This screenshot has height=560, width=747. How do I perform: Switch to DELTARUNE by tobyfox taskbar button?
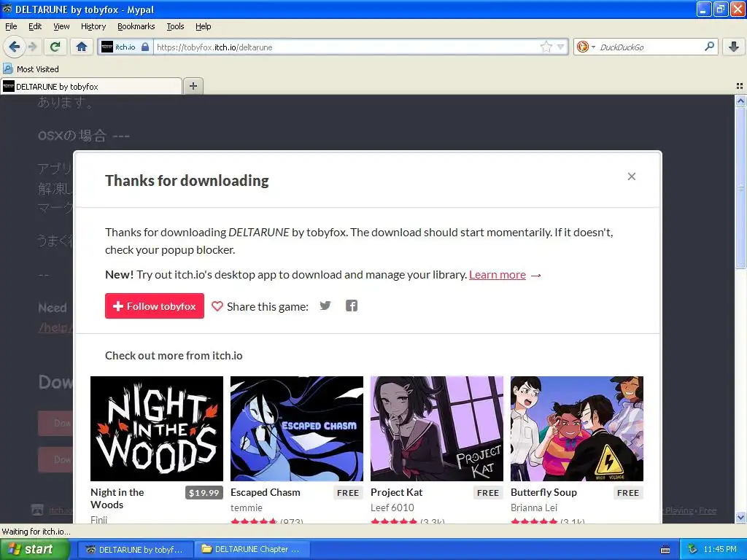135,550
